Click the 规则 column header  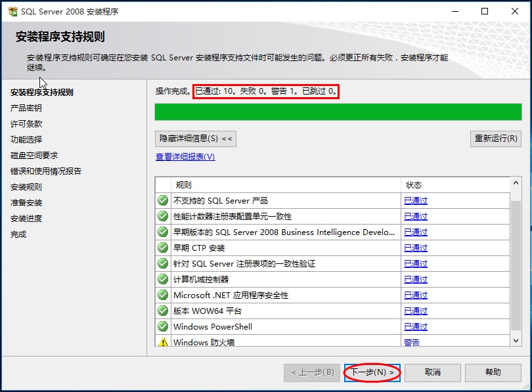[x=286, y=185]
